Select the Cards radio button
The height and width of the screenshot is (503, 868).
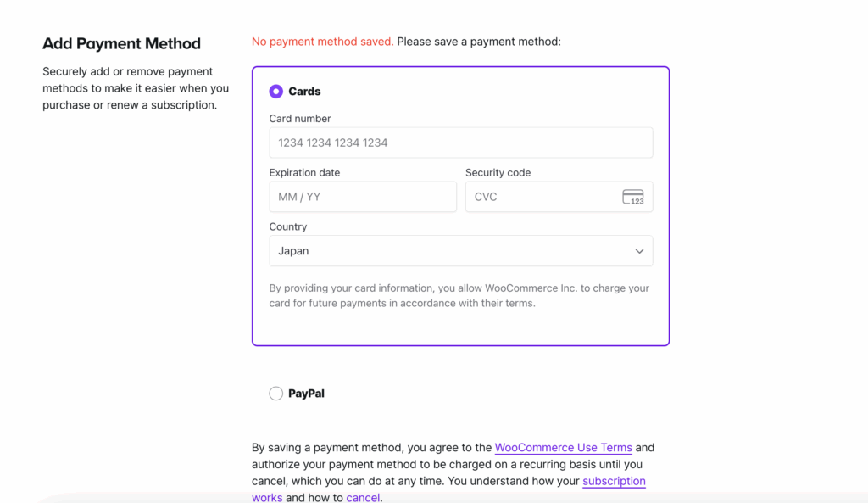275,92
